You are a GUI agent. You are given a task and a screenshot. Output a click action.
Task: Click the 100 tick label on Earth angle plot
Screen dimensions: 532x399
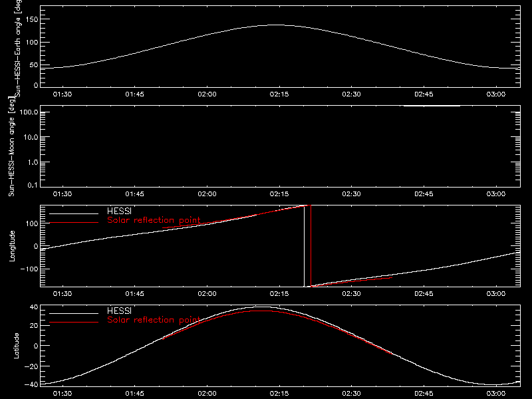[x=31, y=43]
